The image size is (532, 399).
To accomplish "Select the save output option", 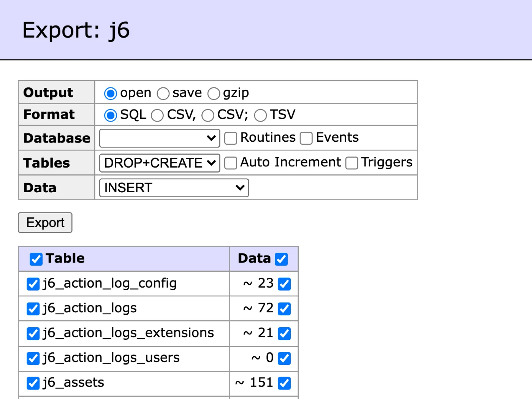I will click(x=163, y=93).
